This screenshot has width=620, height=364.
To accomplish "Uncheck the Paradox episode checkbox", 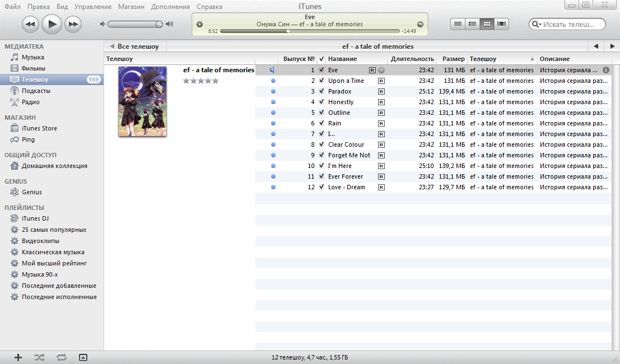I will click(321, 91).
